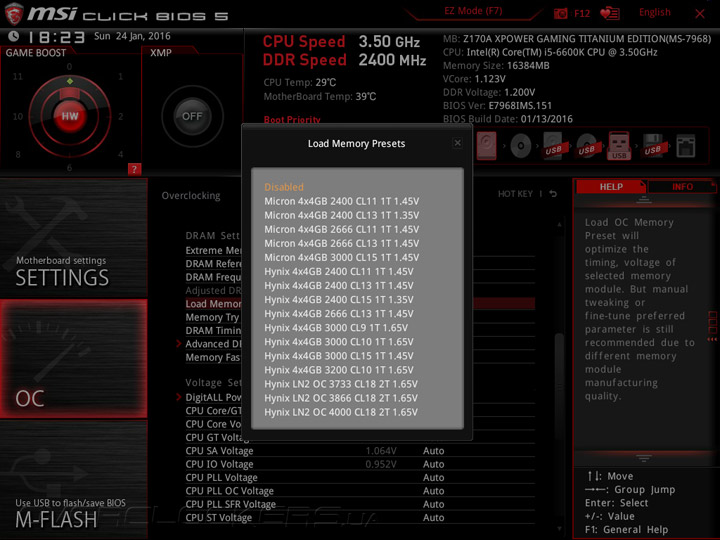This screenshot has width=720, height=540.
Task: Click the overclocking list scrollbar
Action: point(559,377)
